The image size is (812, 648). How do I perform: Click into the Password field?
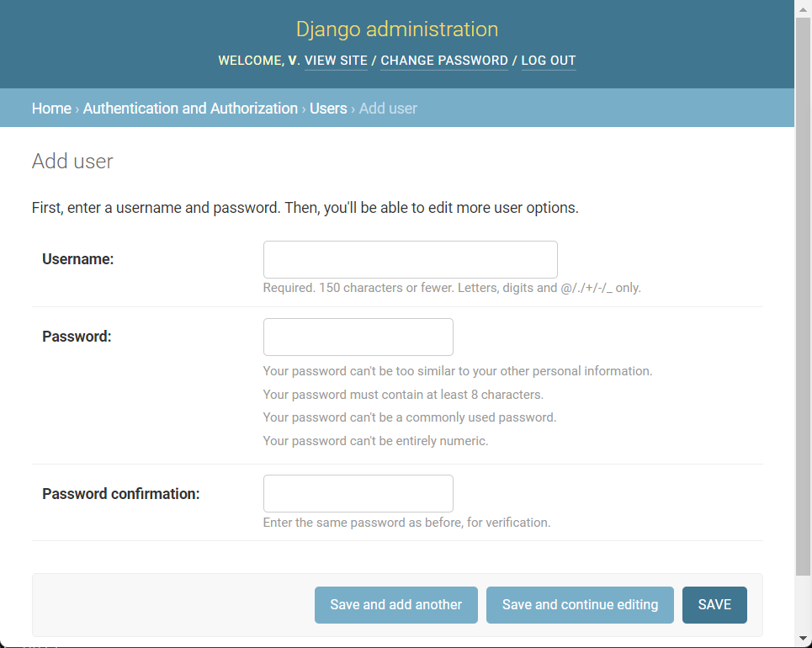358,337
